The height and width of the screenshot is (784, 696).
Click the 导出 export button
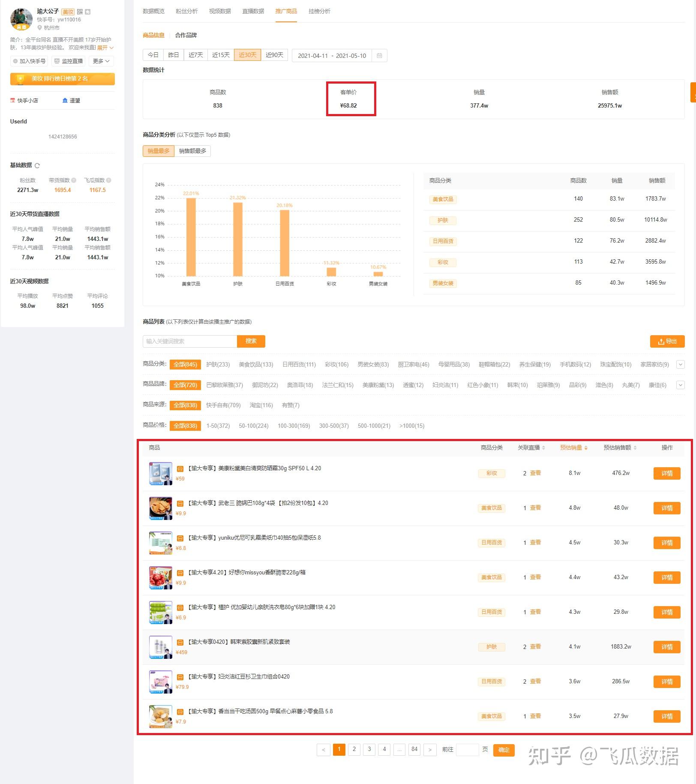coord(667,341)
